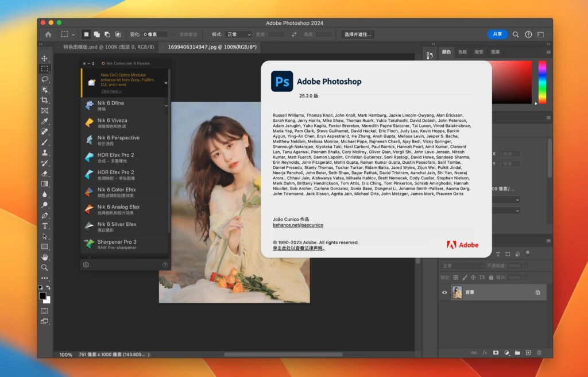Switch to the 特色图模版.psd document tab

click(x=109, y=47)
